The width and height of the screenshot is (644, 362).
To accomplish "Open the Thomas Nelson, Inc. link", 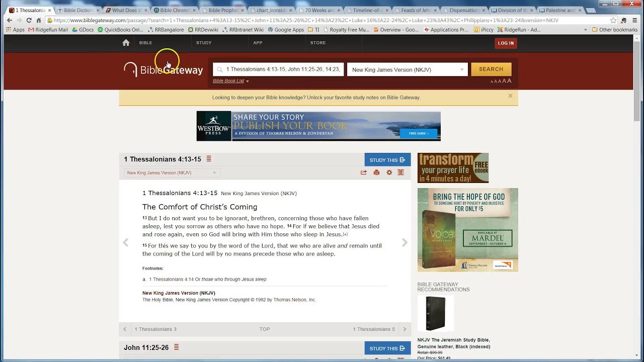I will pyautogui.click(x=295, y=300).
